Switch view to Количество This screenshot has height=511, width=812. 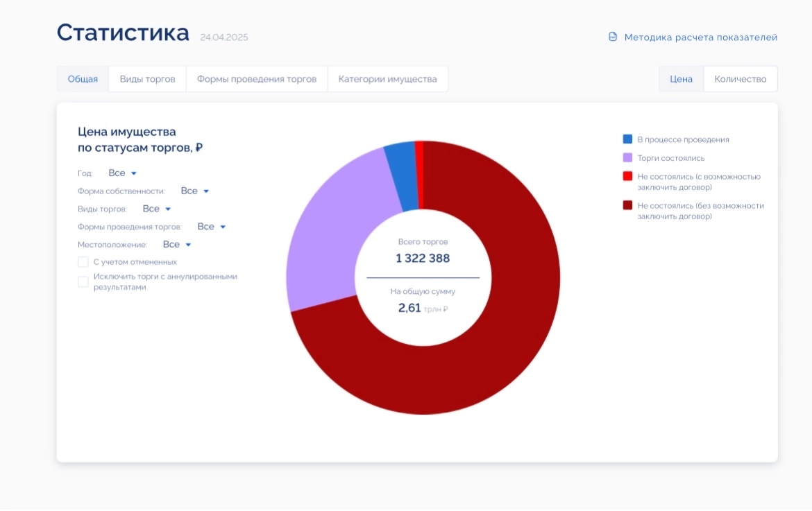tap(740, 78)
